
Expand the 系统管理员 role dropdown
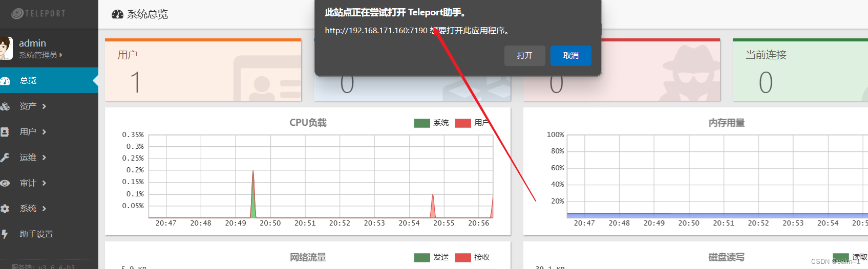tap(40, 55)
